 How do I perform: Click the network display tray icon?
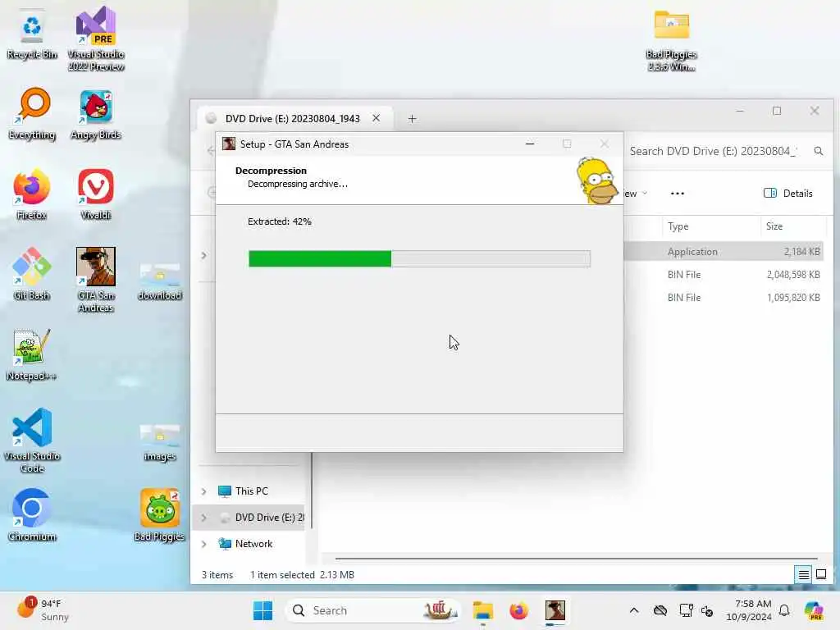(686, 610)
